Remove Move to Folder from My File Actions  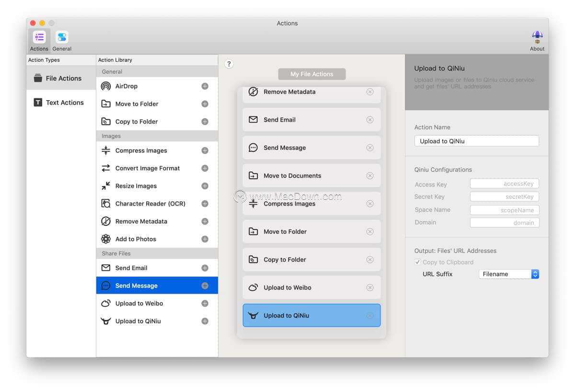pos(370,231)
